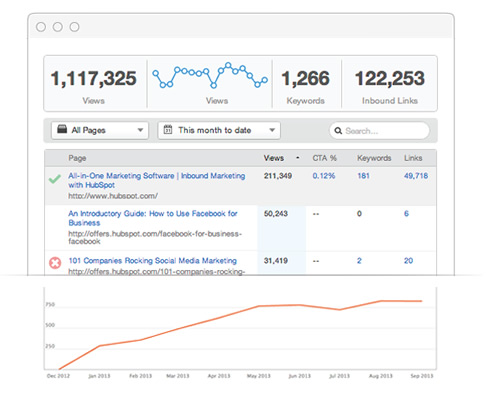
Task: Open the This month to date dropdown
Action: tap(219, 130)
